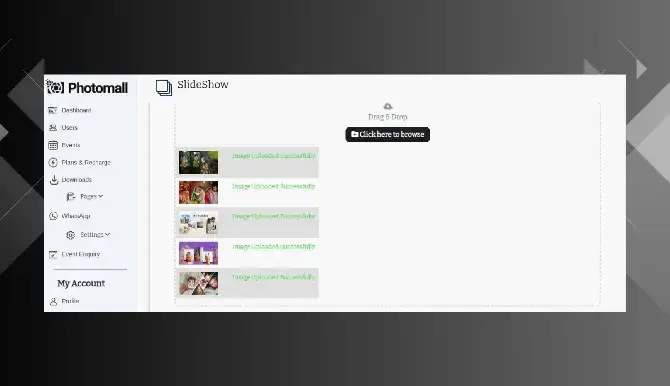Click folder icon inside browse button
Image resolution: width=670 pixels, height=386 pixels.
[354, 134]
